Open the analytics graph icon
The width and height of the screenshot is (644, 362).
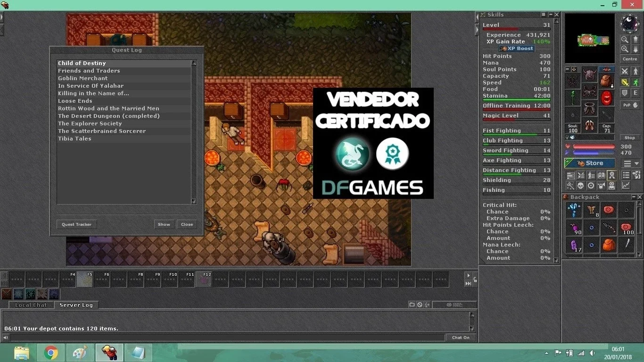(626, 185)
